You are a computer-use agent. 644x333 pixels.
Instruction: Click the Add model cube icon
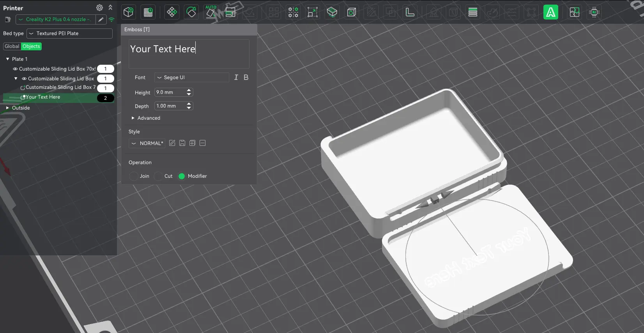128,12
